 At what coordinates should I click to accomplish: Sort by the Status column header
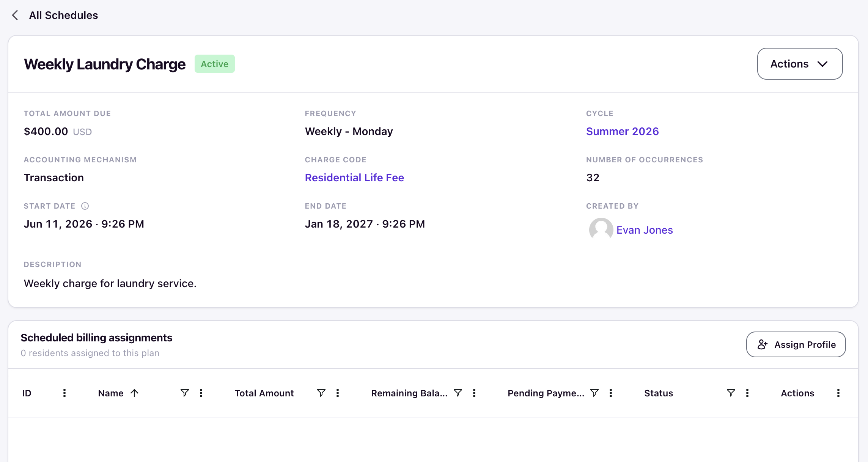click(x=659, y=393)
